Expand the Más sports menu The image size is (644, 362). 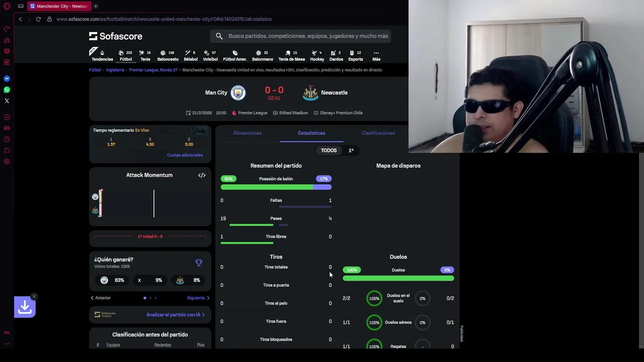[x=376, y=55]
